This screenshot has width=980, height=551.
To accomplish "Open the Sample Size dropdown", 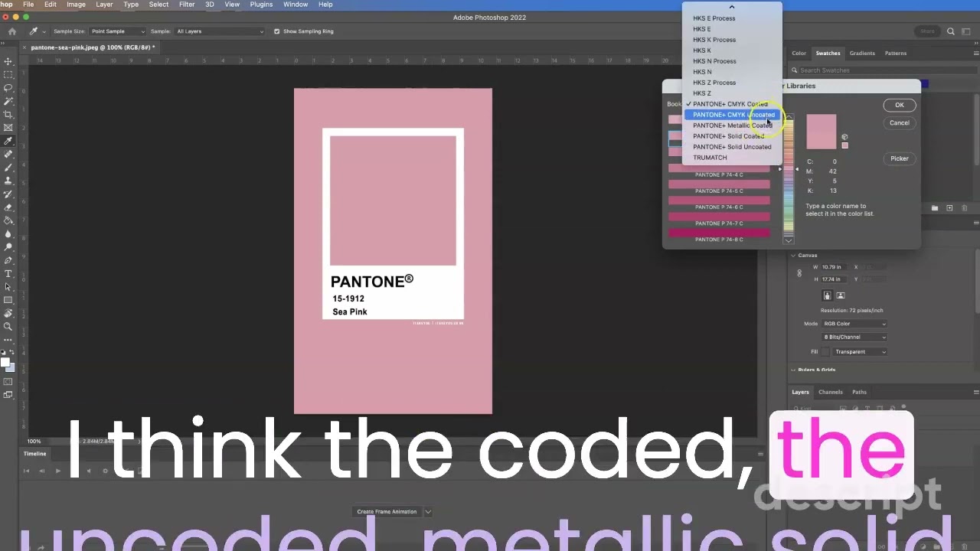I will pyautogui.click(x=118, y=31).
